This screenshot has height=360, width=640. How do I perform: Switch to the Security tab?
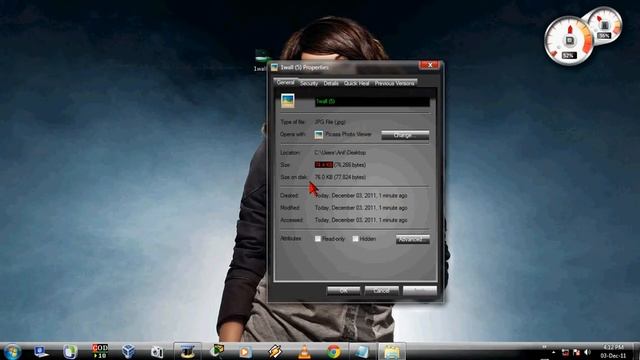pyautogui.click(x=309, y=83)
